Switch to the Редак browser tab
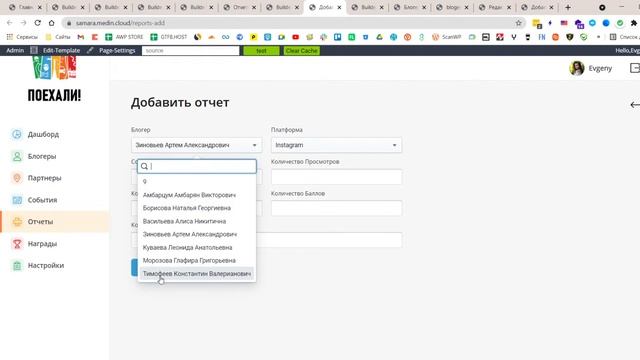The image size is (640, 360). point(494,7)
